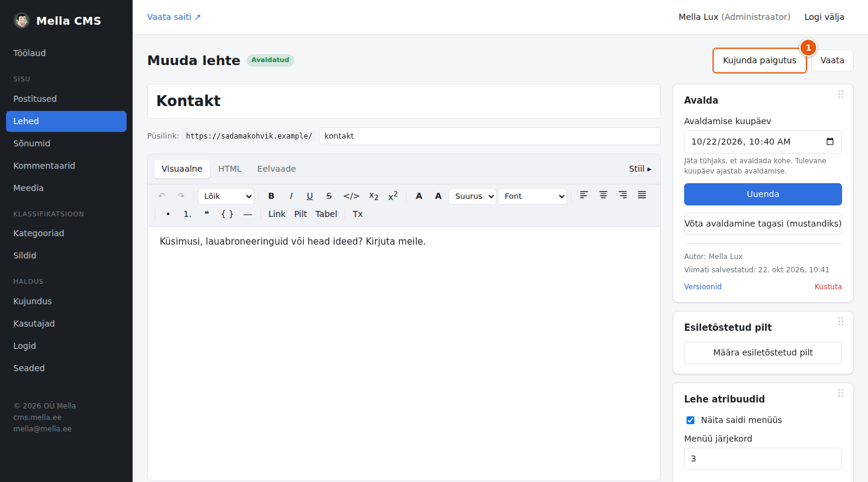
Task: Open the Font dropdown
Action: click(532, 196)
